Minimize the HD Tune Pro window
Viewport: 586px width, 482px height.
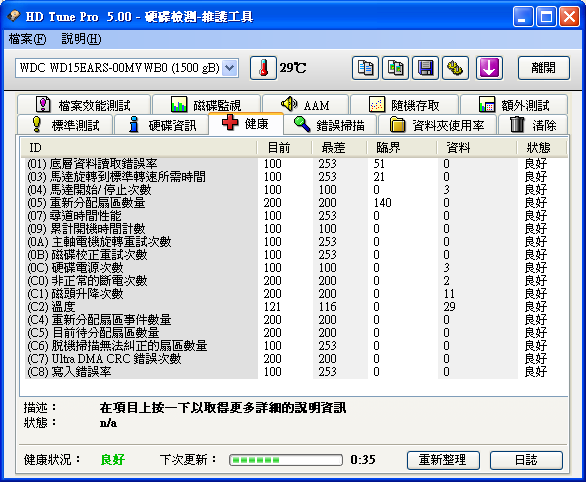[x=523, y=16]
